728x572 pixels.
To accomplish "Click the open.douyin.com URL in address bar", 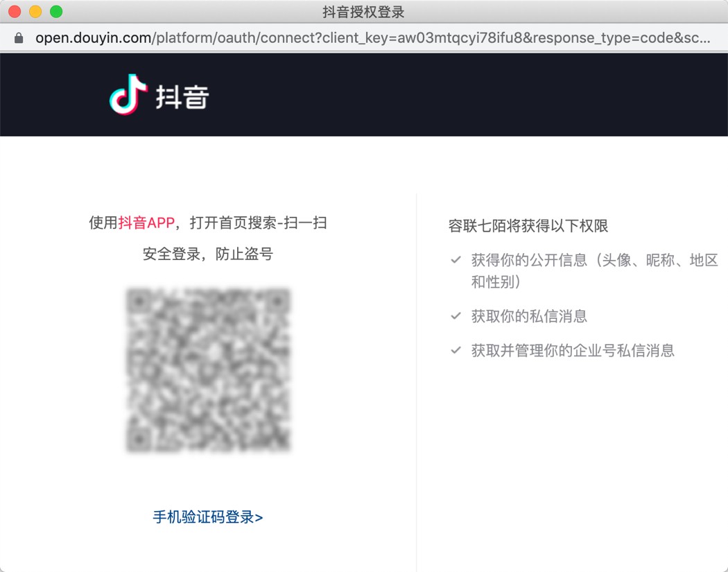I will [372, 37].
